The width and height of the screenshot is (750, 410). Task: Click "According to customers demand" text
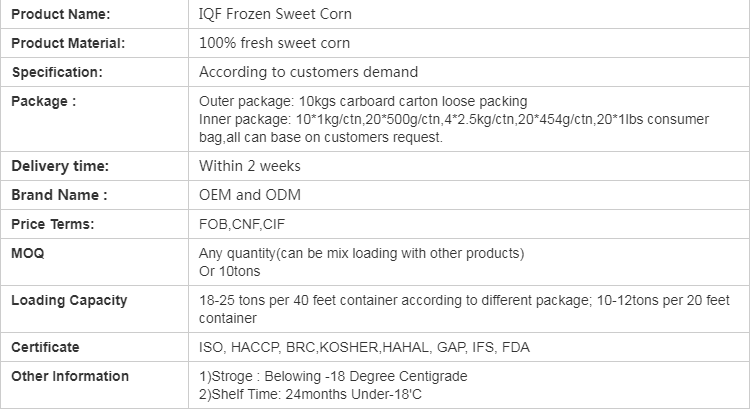pos(308,72)
